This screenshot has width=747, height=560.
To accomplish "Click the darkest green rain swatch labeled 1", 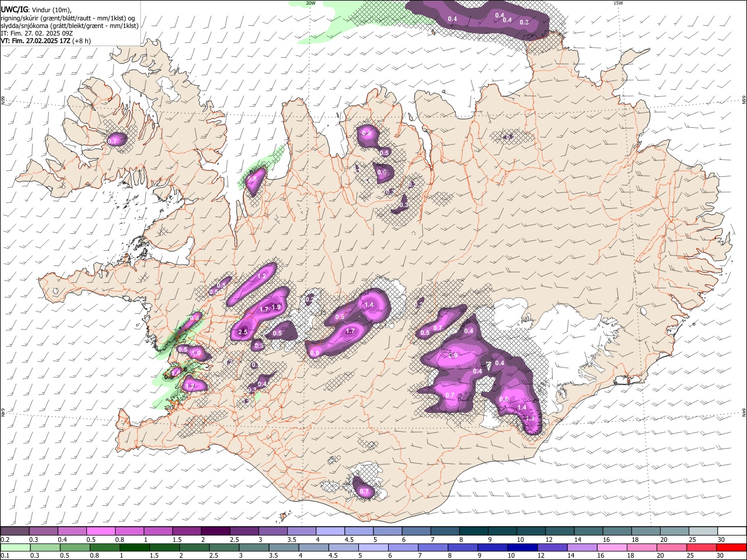I will pos(135,548).
